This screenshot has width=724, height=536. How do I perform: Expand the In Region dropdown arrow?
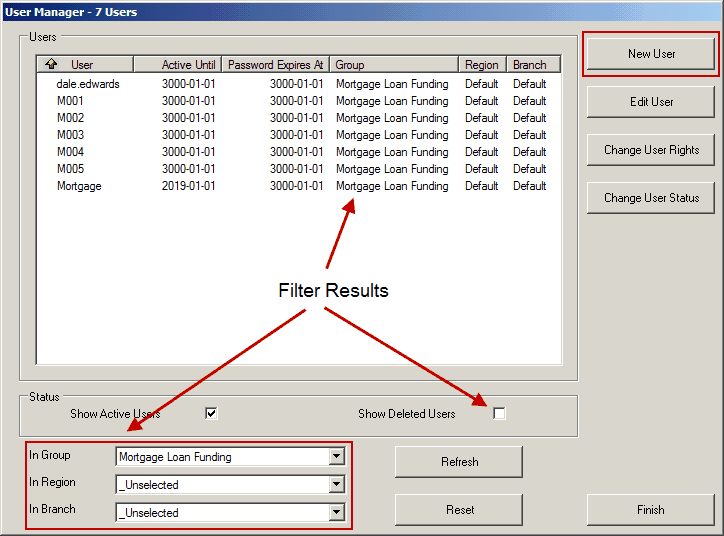[337, 484]
